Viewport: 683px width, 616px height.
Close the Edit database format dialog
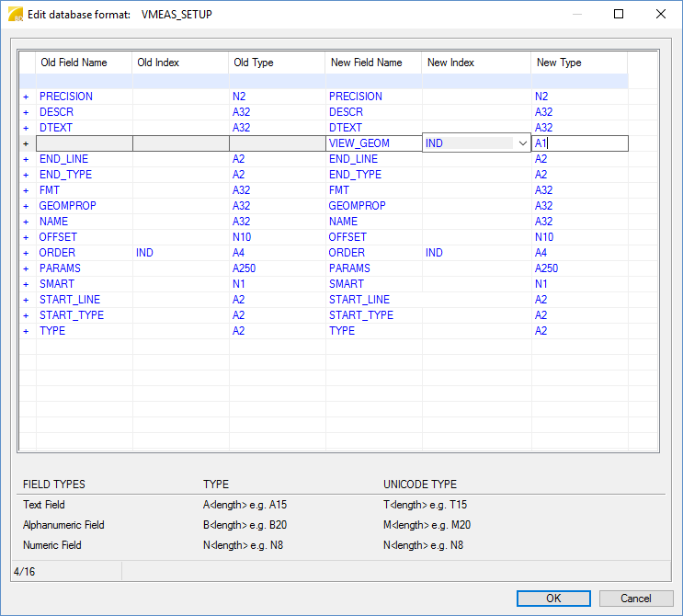tap(660, 15)
